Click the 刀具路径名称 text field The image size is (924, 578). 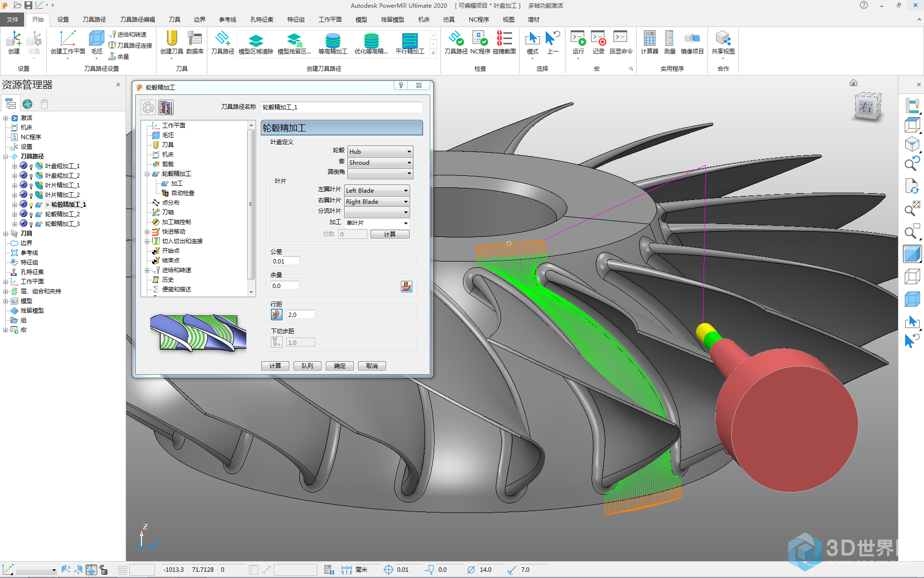point(342,107)
